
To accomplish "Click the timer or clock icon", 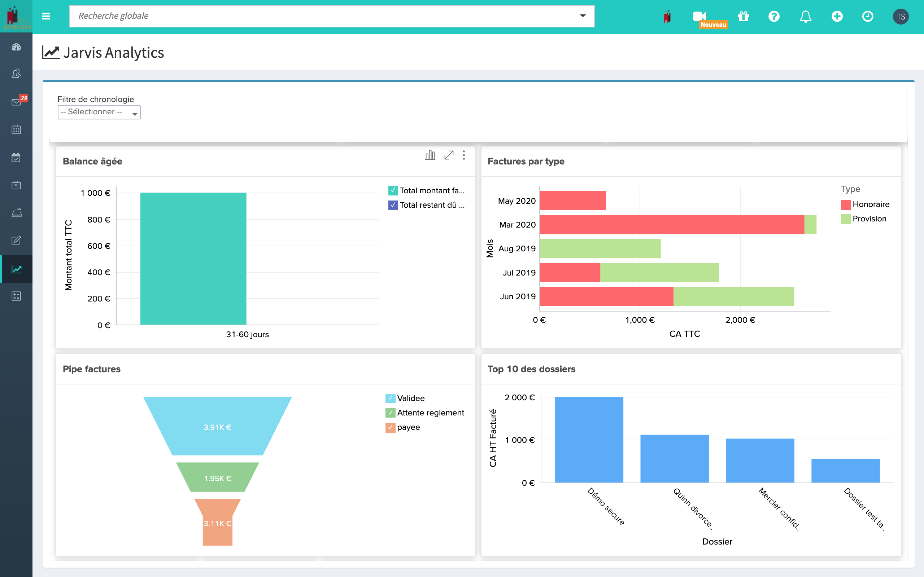I will coord(868,17).
